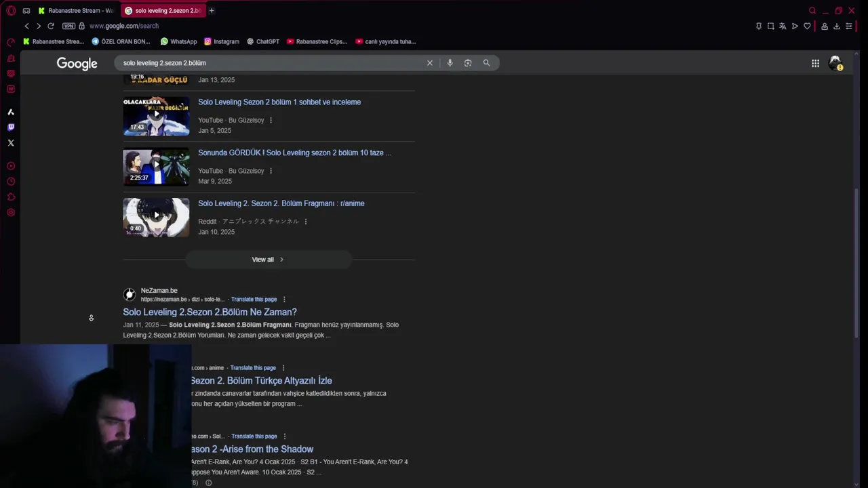
Task: Take a snapshot with the toolbar icon
Action: click(x=770, y=26)
